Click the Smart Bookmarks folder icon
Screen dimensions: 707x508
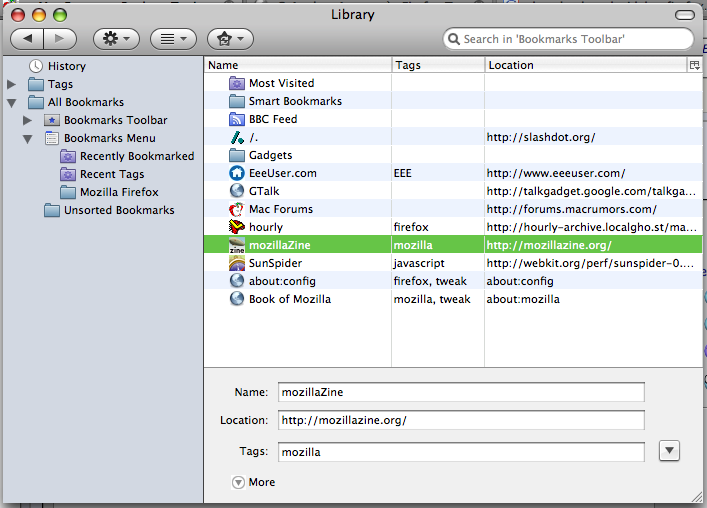click(237, 101)
